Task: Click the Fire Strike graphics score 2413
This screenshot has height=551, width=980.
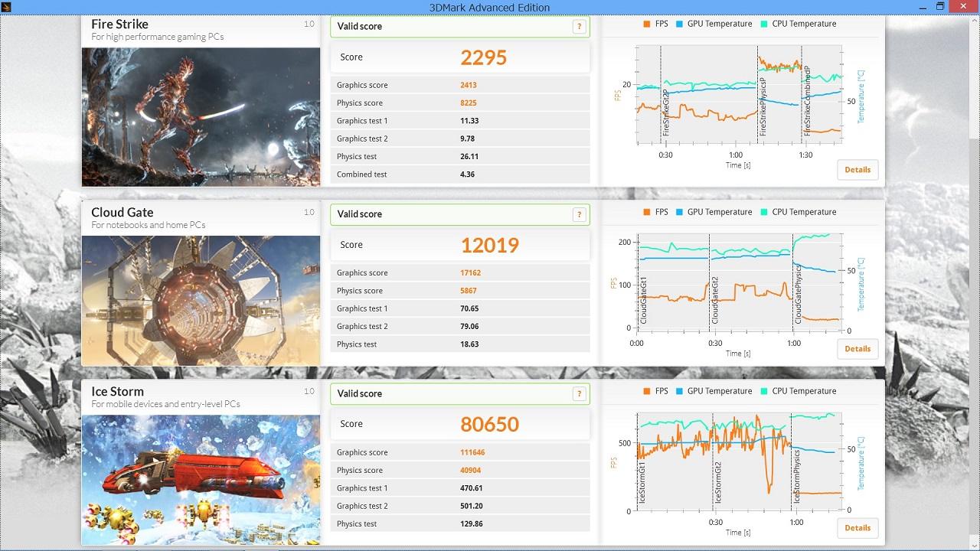Action: 469,85
